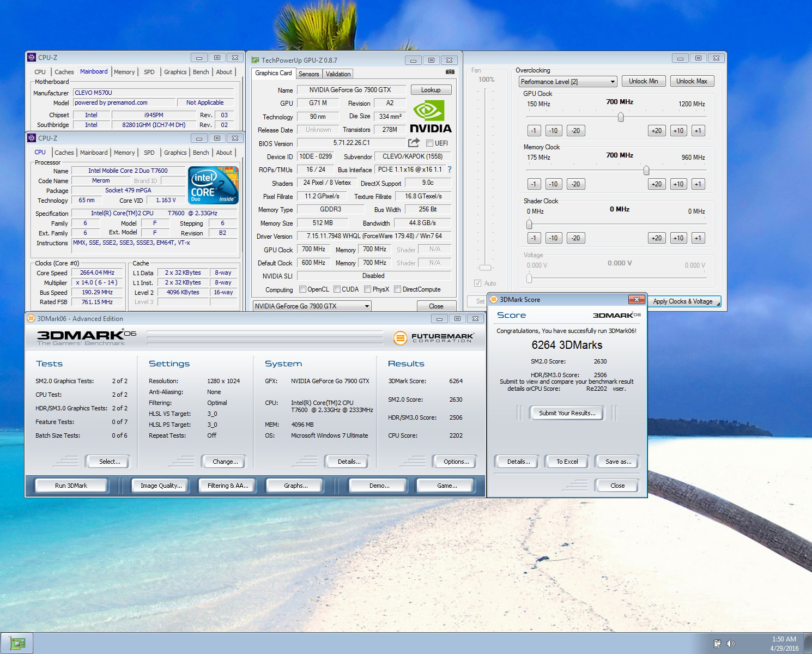Open the Caches tab in upper CPU-Z window
The image size is (812, 654).
click(x=64, y=72)
